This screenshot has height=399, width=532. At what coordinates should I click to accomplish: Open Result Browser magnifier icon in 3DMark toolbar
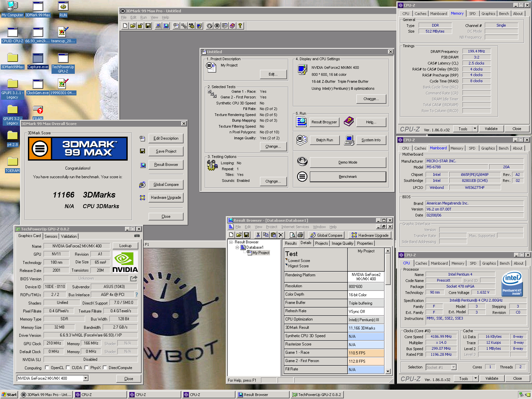(166, 26)
